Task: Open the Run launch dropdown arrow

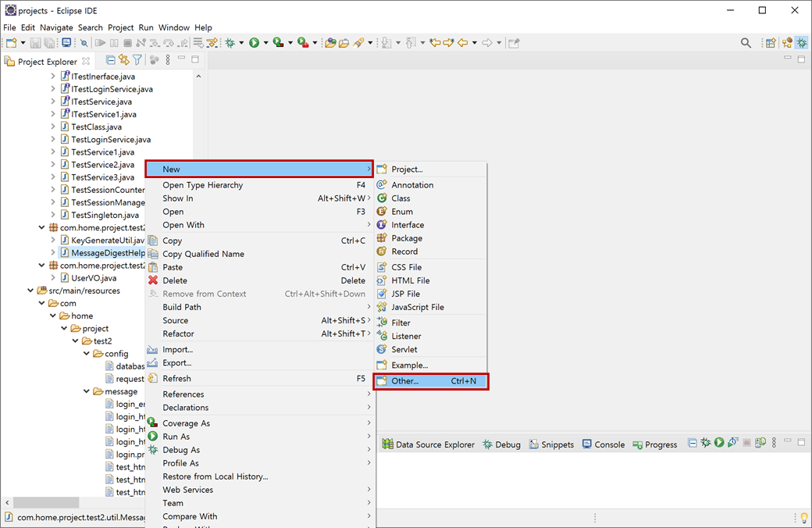Action: [x=265, y=43]
